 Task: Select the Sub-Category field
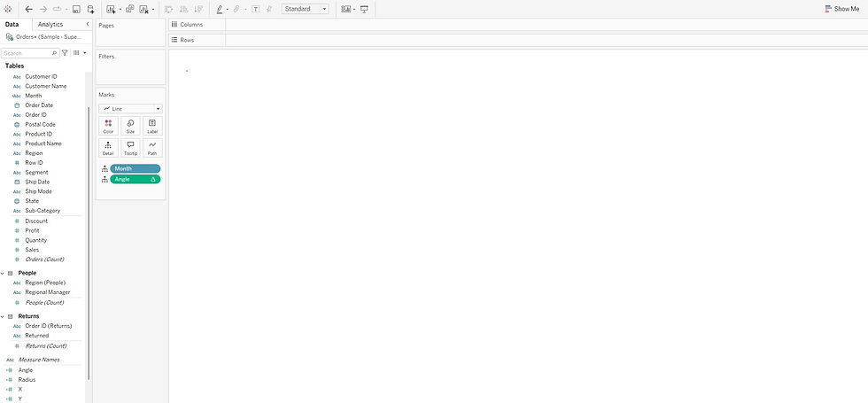coord(43,211)
